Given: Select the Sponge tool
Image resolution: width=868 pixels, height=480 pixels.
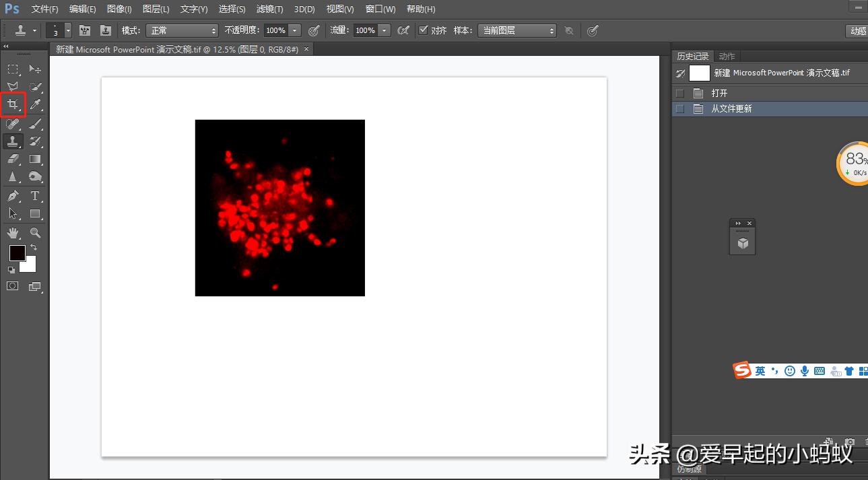Looking at the screenshot, I should (x=36, y=177).
